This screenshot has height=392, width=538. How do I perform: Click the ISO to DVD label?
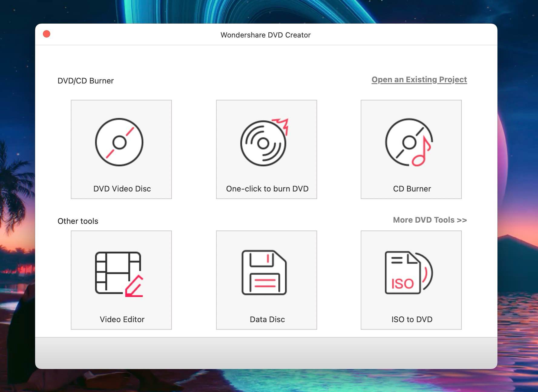point(412,319)
